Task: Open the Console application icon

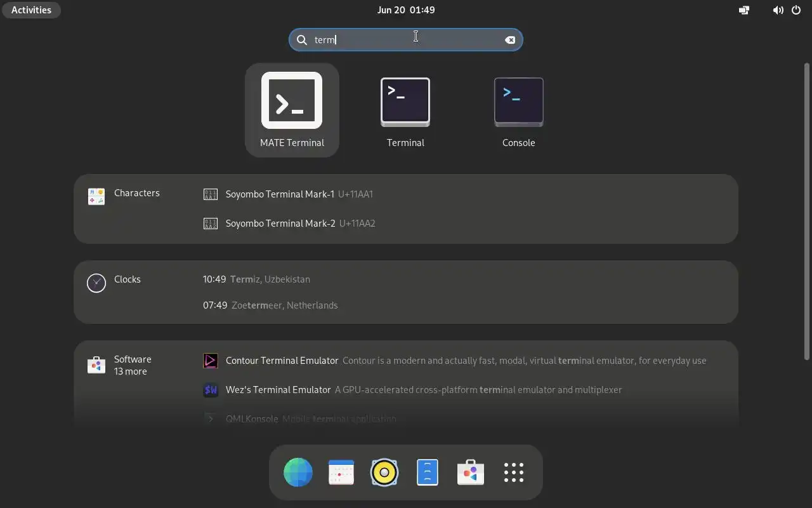Action: coord(519,102)
